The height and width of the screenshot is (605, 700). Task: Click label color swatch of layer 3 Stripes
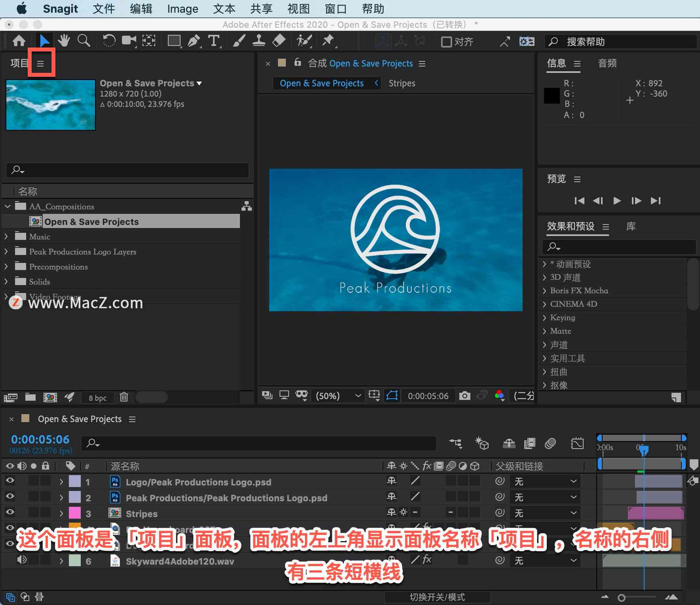pyautogui.click(x=75, y=513)
